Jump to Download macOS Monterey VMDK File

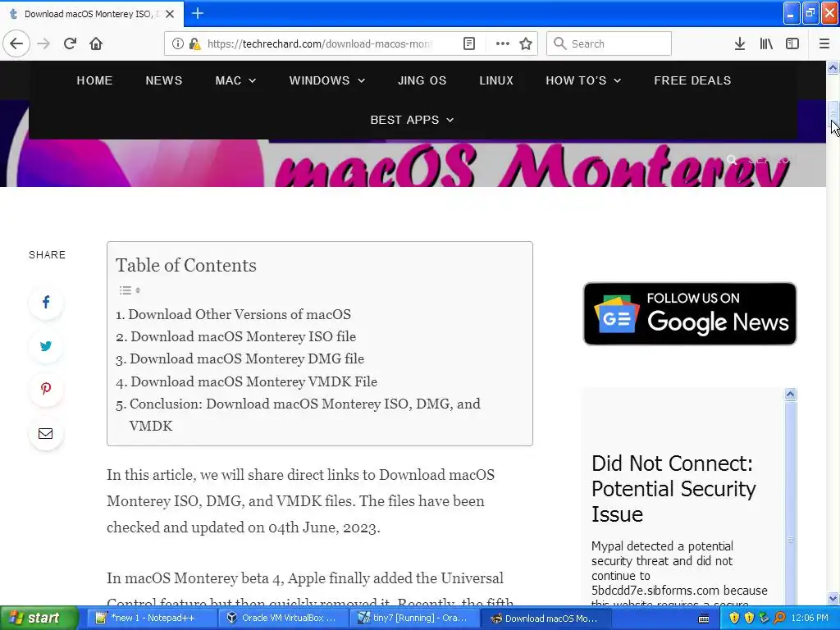pyautogui.click(x=254, y=381)
